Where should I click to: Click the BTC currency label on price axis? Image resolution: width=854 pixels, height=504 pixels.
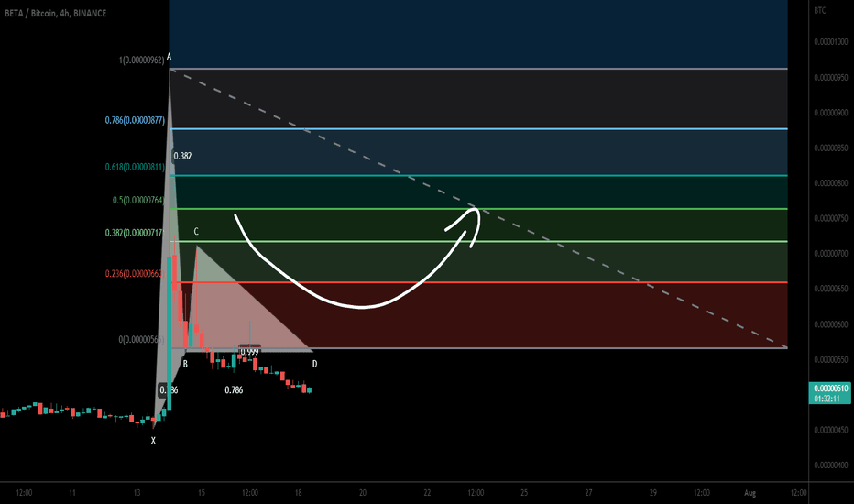(x=820, y=10)
